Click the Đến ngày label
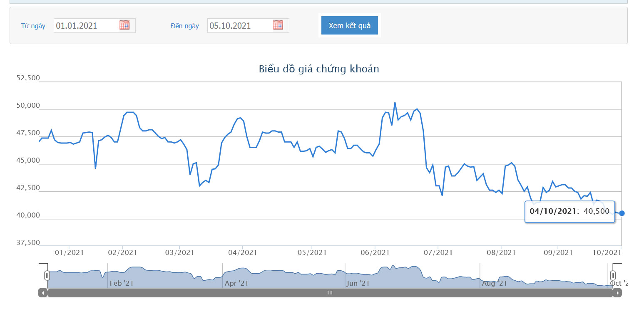 pyautogui.click(x=185, y=26)
